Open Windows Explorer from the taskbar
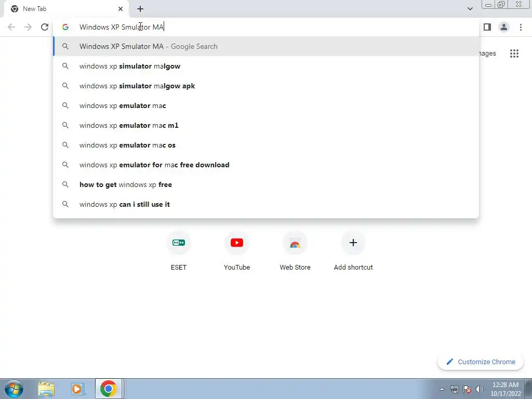 click(x=46, y=389)
